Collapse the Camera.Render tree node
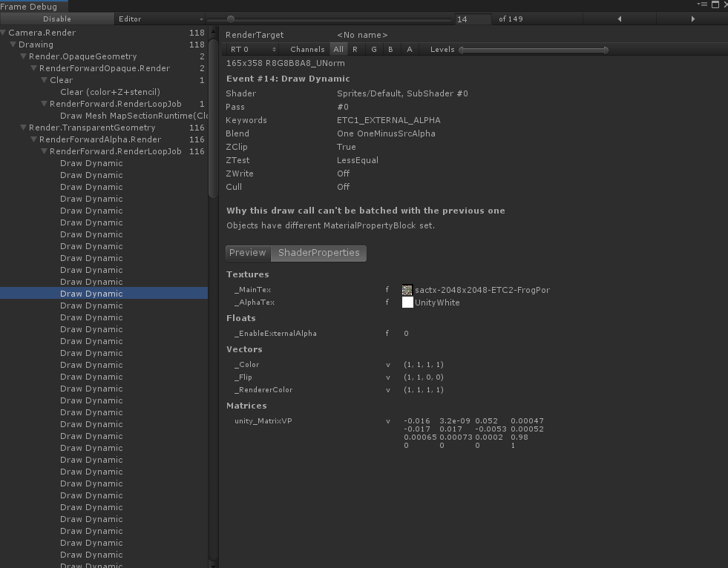Screen dimensions: 728x568 [4, 33]
